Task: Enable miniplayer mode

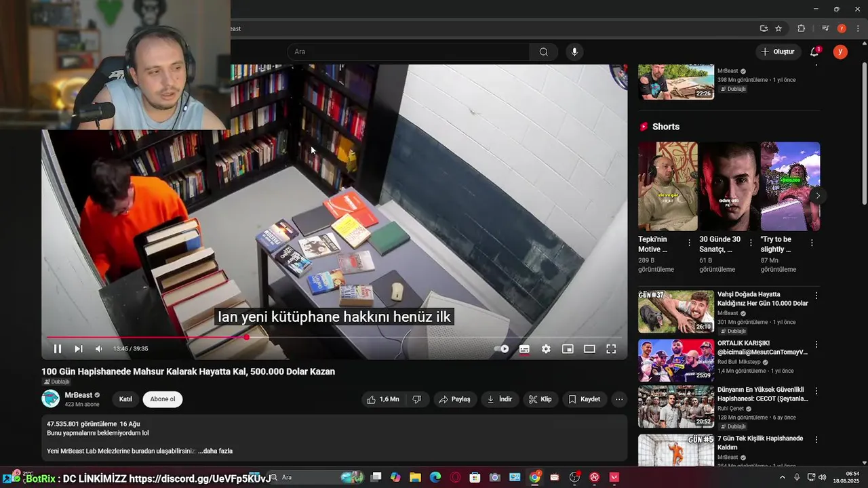Action: click(x=568, y=348)
